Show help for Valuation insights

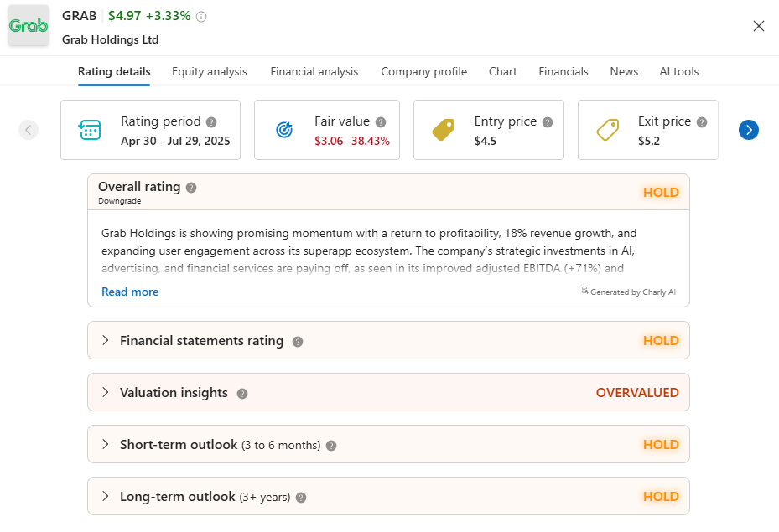(x=242, y=394)
